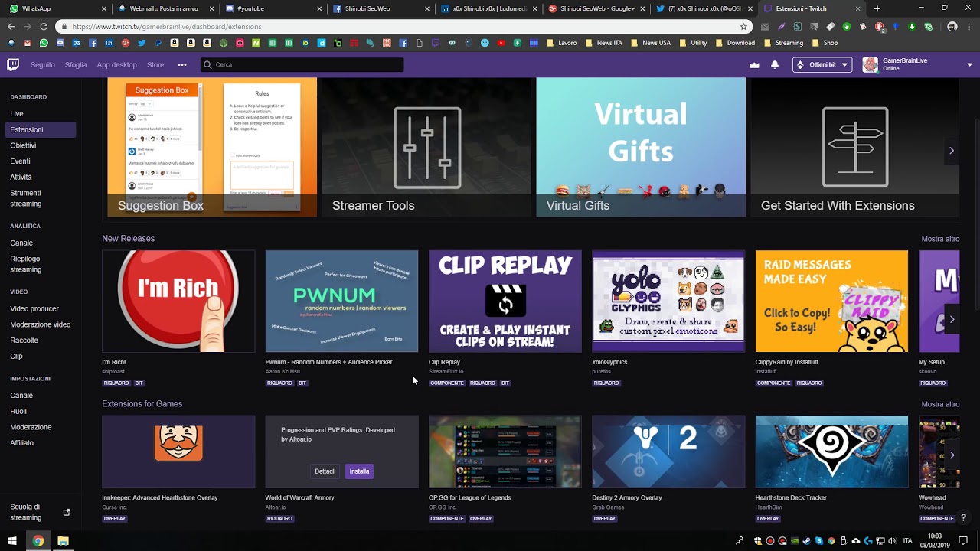Viewport: 980px width, 551px height.
Task: Go back in browser history
Action: coord(11,26)
